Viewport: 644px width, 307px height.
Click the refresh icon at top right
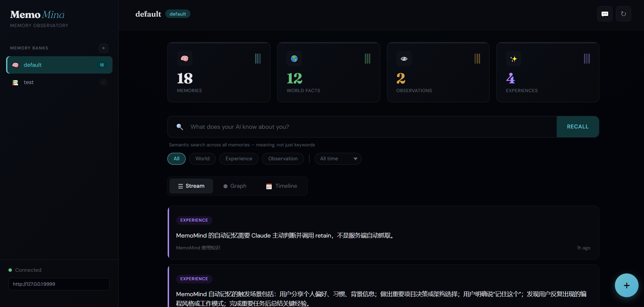coord(623,14)
